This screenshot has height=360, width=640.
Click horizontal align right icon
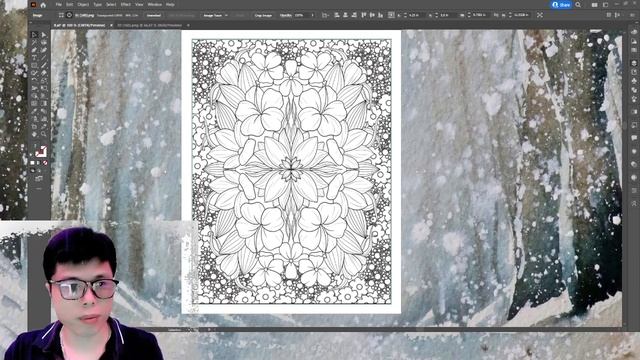tap(354, 15)
